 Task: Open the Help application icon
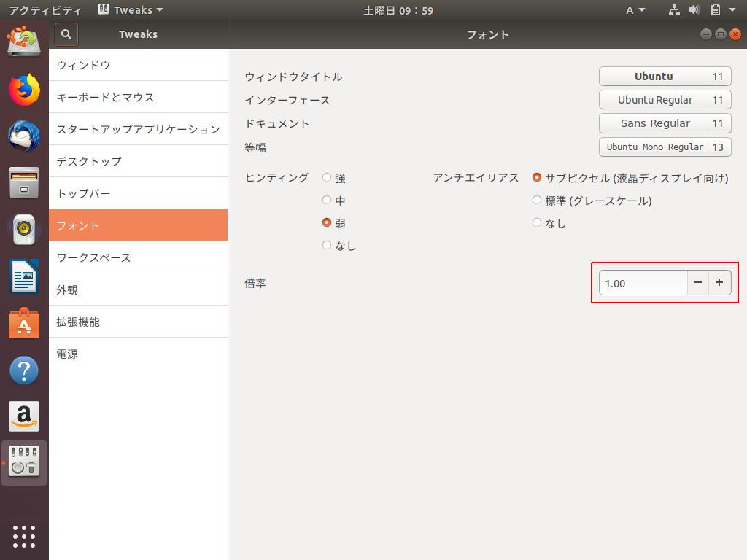pyautogui.click(x=24, y=370)
